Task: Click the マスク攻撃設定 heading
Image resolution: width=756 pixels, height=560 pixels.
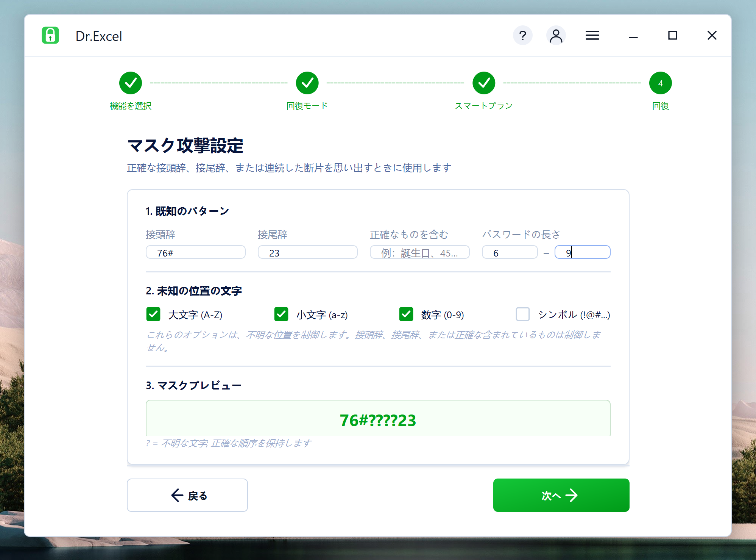Action: 185,145
